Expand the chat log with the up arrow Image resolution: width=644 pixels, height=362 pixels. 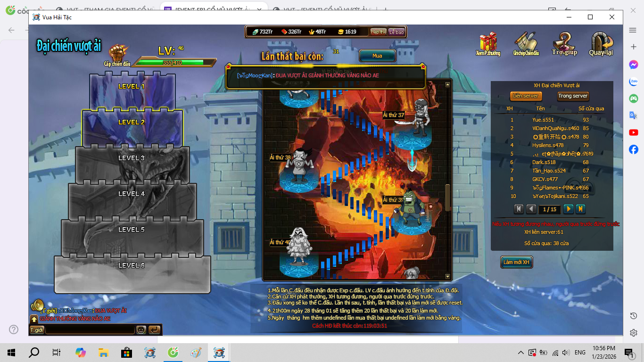[x=34, y=319]
